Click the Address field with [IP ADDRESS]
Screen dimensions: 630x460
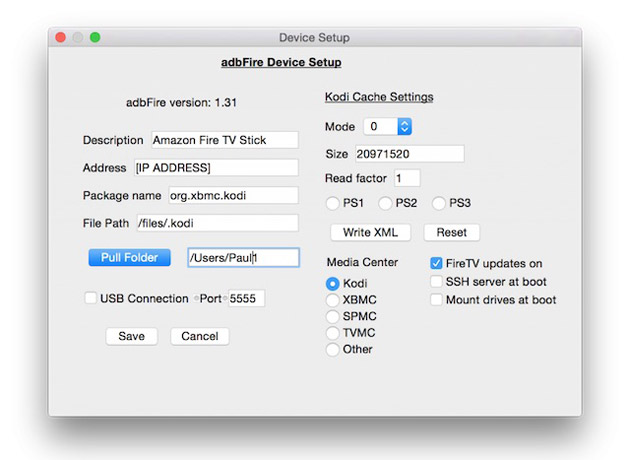click(x=217, y=168)
